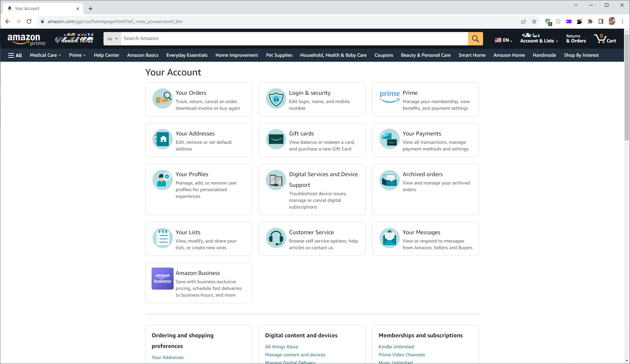Click the Your Lists notepad icon

(163, 238)
